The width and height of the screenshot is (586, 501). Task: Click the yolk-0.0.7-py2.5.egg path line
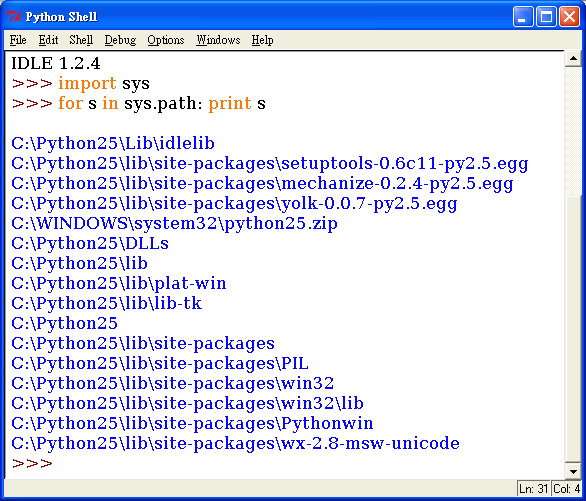(x=234, y=204)
